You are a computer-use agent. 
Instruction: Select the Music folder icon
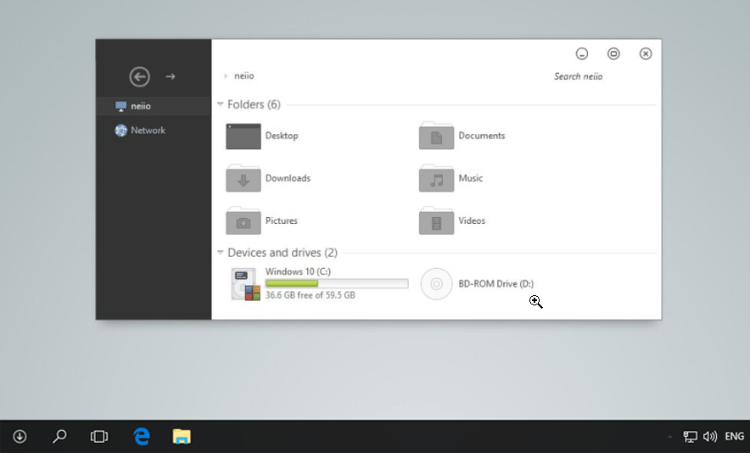(x=436, y=178)
